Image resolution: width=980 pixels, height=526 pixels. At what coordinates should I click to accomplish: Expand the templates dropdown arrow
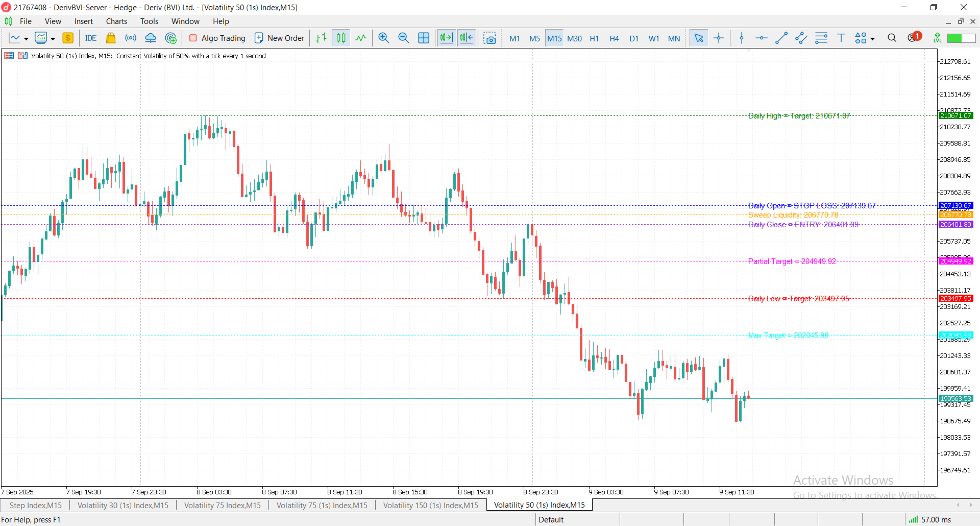(x=53, y=39)
